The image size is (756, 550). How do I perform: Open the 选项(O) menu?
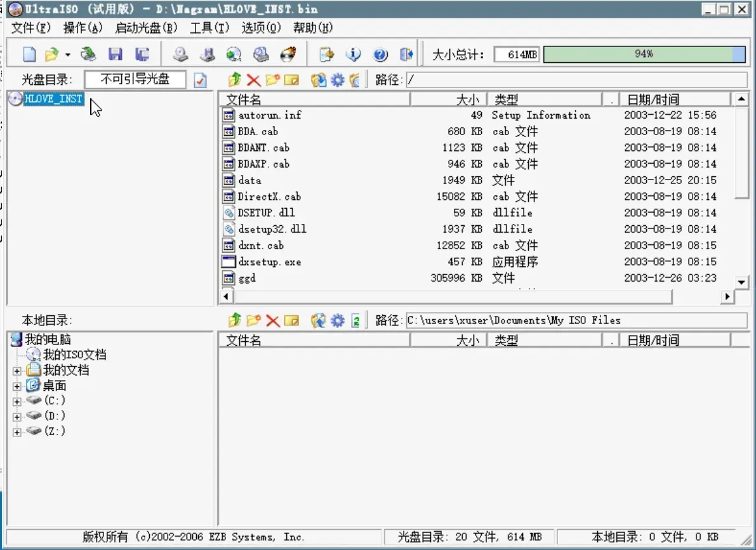(x=261, y=27)
